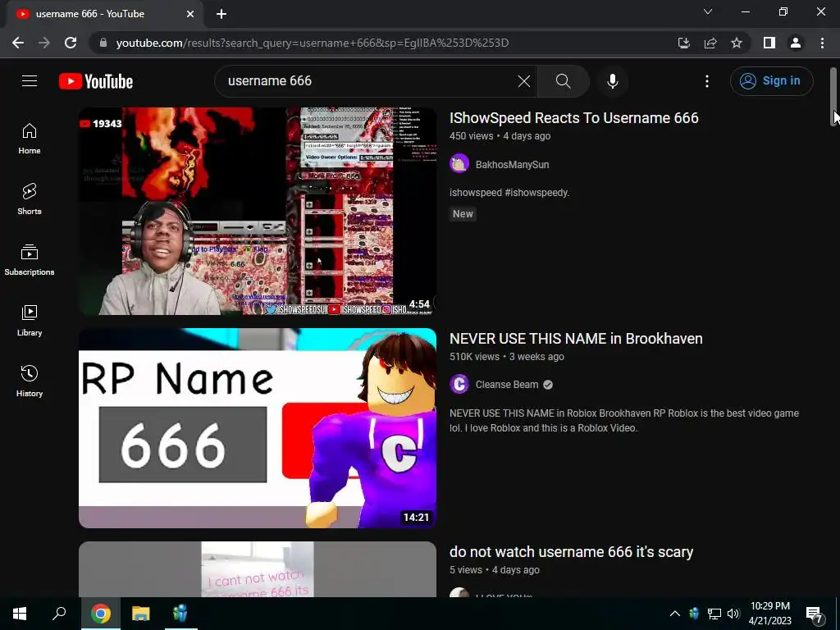This screenshot has width=840, height=630.
Task: Visit BakhosManySun channel name
Action: pyautogui.click(x=512, y=164)
